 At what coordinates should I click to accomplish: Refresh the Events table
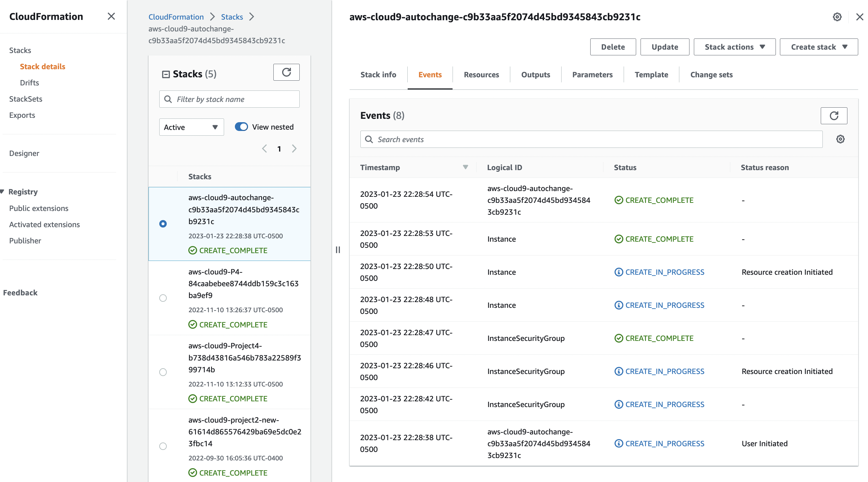[834, 116]
